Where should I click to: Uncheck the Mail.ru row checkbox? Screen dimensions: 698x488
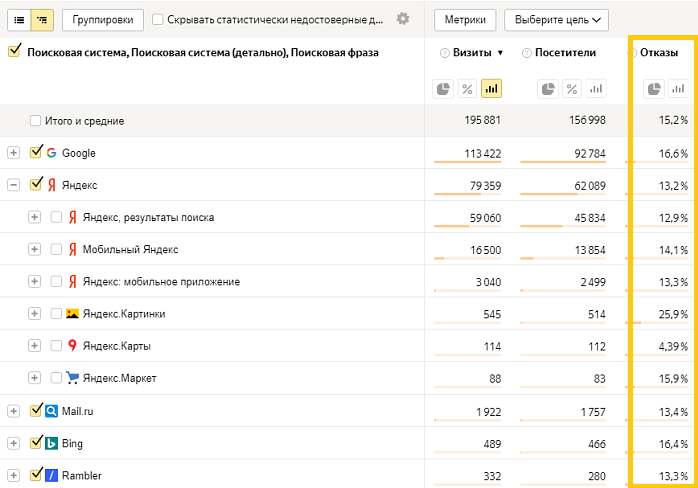(36, 410)
